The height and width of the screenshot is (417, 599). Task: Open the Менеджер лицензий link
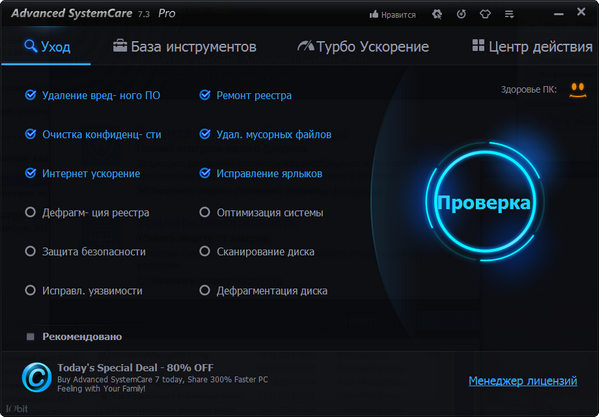(523, 381)
